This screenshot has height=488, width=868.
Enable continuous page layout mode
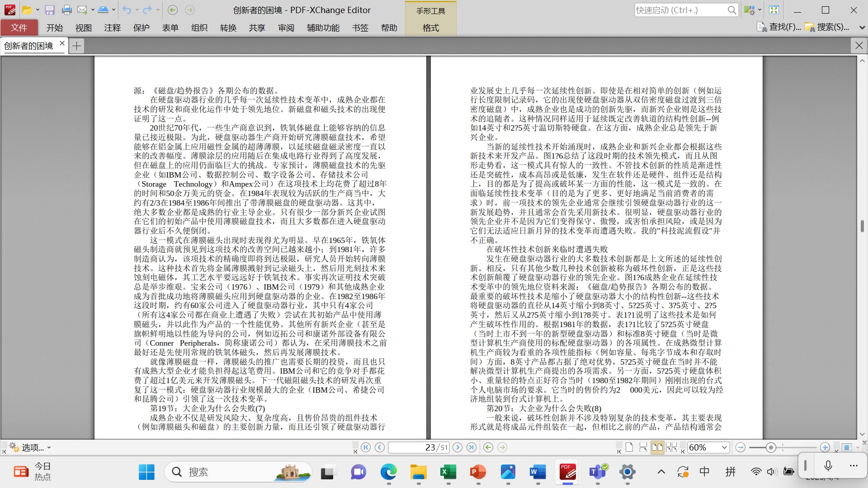[x=643, y=447]
